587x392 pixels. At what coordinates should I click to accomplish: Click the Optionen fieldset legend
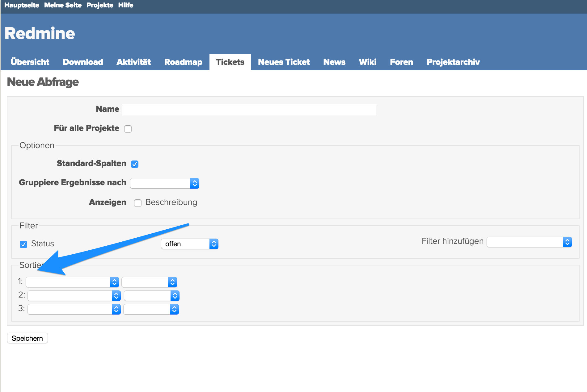37,145
